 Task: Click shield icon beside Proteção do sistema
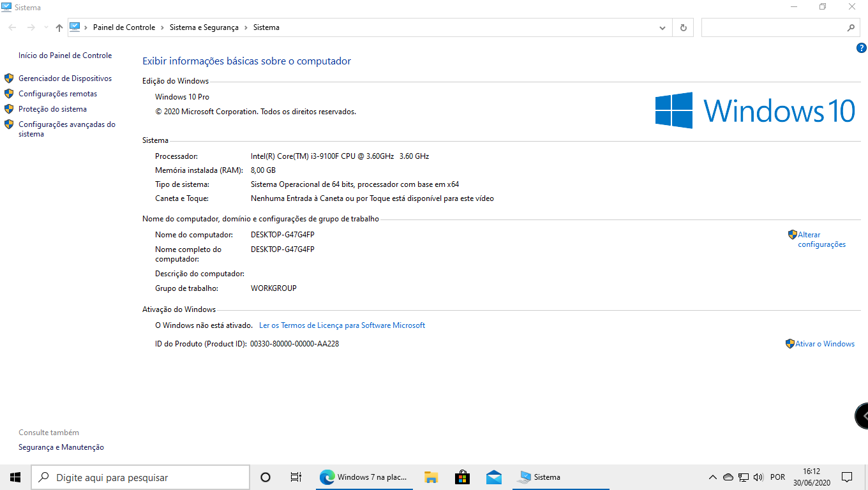pos(9,109)
